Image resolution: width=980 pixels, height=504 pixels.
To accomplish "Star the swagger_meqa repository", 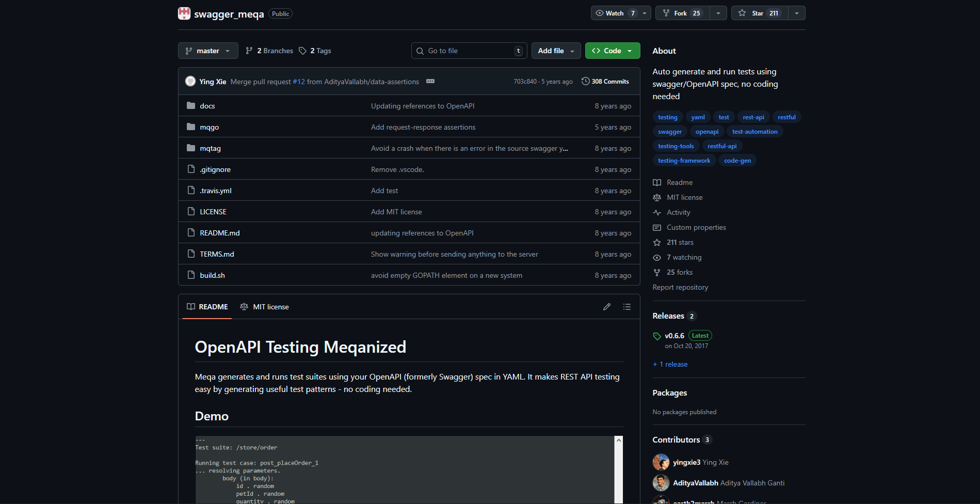I will 760,13.
